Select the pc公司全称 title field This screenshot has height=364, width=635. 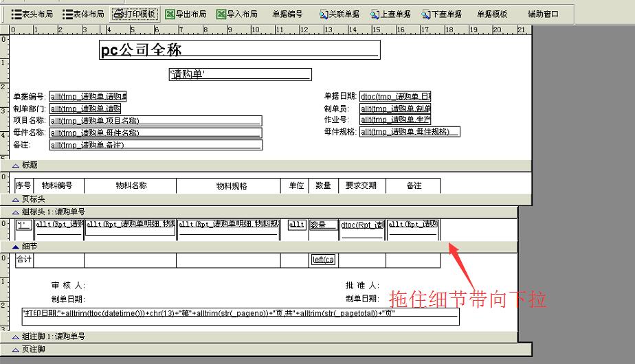pos(239,50)
